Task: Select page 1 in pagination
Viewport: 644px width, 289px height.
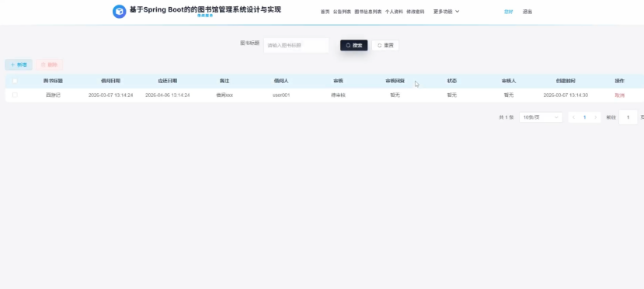Action: [585, 117]
